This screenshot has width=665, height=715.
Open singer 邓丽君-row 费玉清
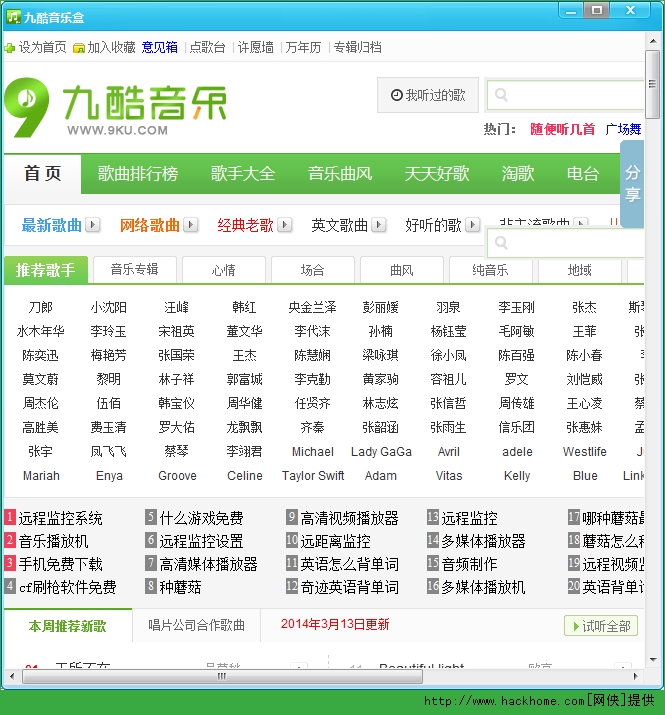(x=109, y=427)
